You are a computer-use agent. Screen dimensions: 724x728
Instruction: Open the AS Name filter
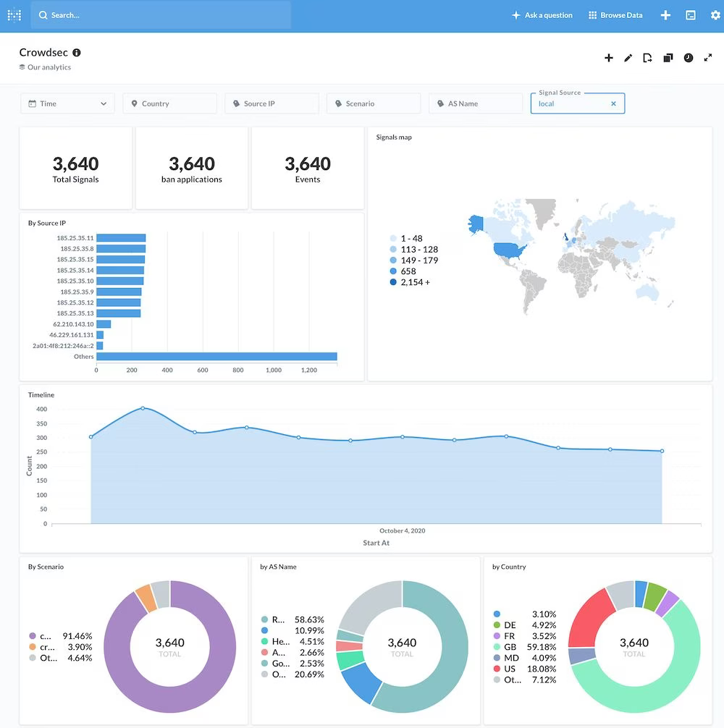coord(476,103)
